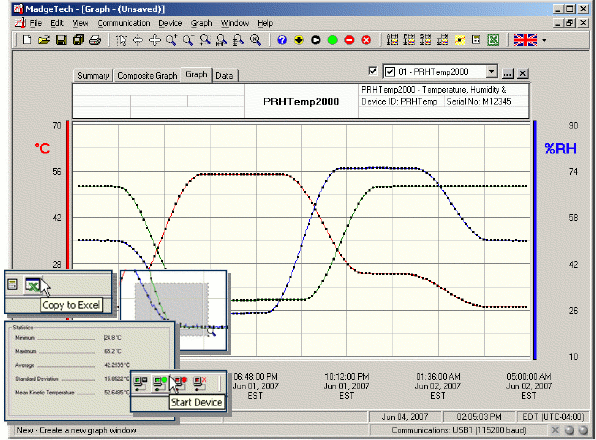
Task: Click the Open file folder icon
Action: coord(44,40)
